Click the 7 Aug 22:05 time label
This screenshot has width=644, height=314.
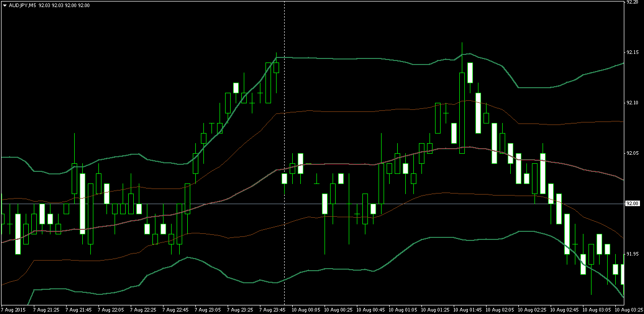pos(112,309)
